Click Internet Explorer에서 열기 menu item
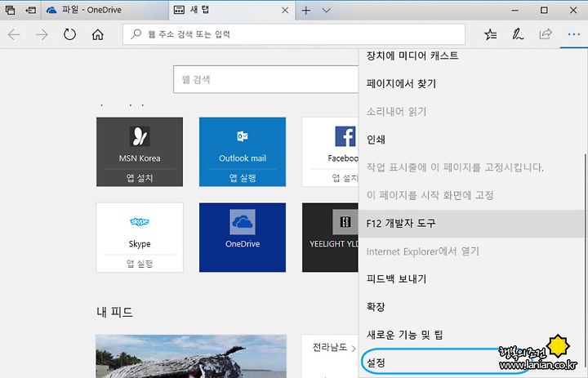 (471, 251)
